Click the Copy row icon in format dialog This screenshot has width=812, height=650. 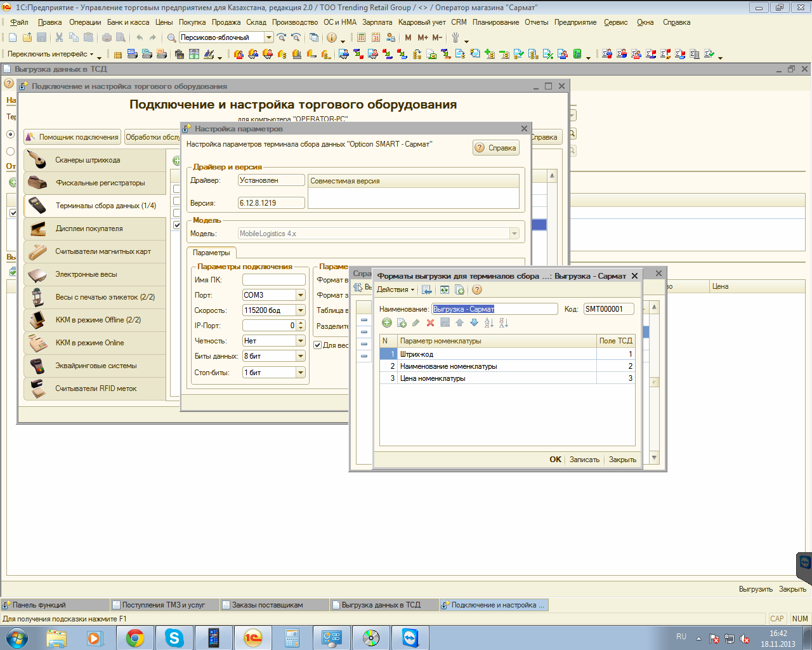point(402,323)
